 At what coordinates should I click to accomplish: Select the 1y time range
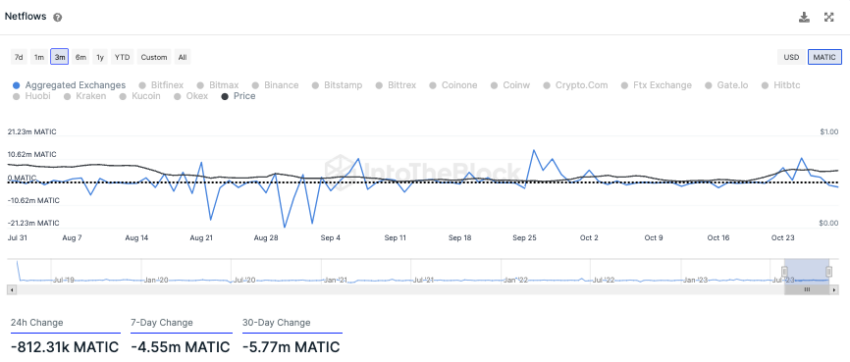click(x=100, y=57)
